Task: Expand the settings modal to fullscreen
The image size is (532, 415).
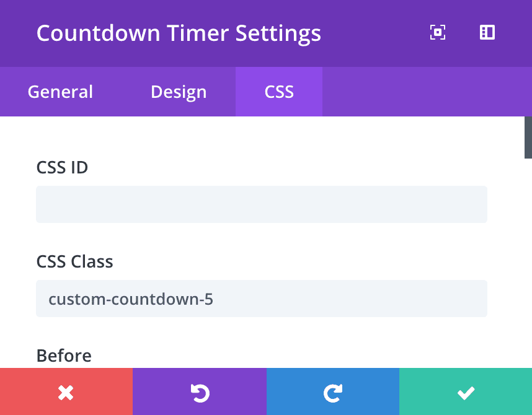Action: (438, 32)
